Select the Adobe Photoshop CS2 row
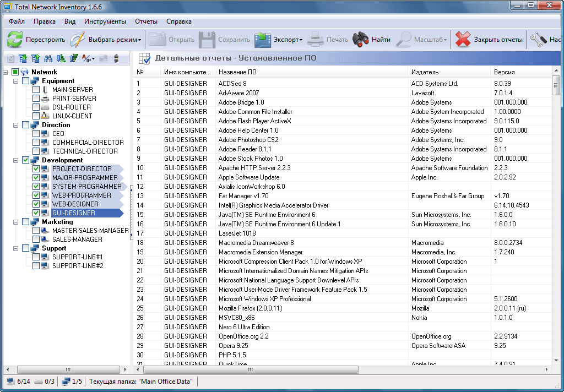The image size is (564, 392). pyautogui.click(x=342, y=139)
